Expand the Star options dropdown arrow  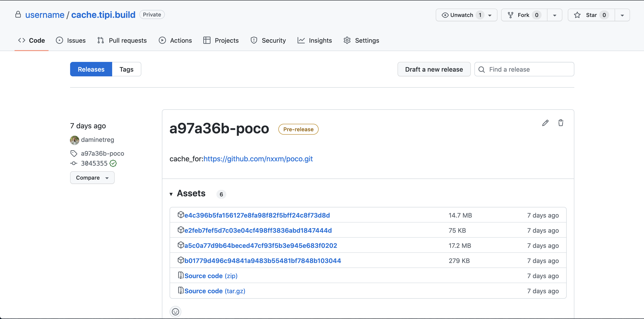[622, 15]
